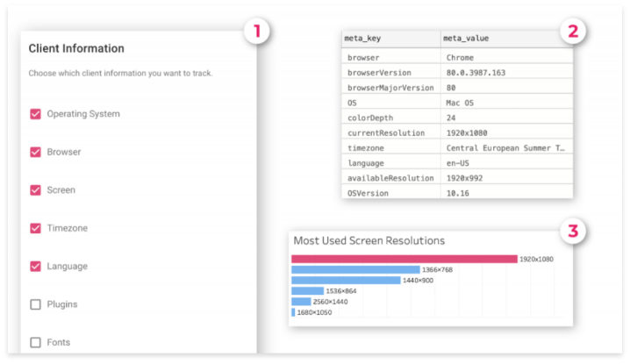Viewport: 630px width, 364px height.
Task: Click the Client Information heading
Action: tap(76, 49)
